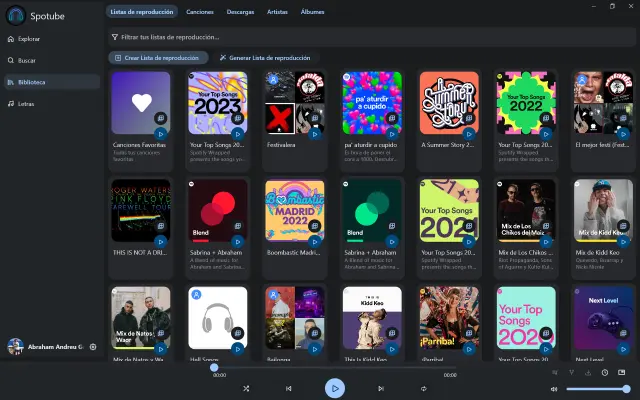Play the Canciones Favoritas playlist
The height and width of the screenshot is (400, 640).
click(160, 133)
